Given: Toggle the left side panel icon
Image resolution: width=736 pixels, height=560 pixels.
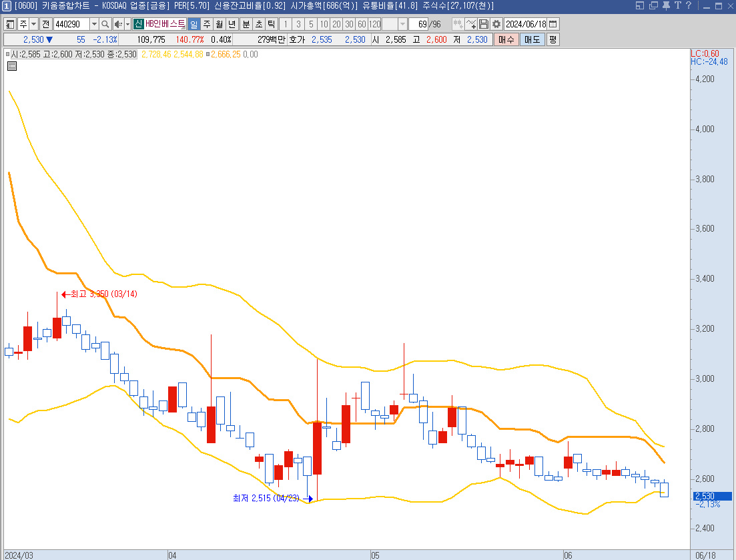Looking at the screenshot, I should coord(10,24).
